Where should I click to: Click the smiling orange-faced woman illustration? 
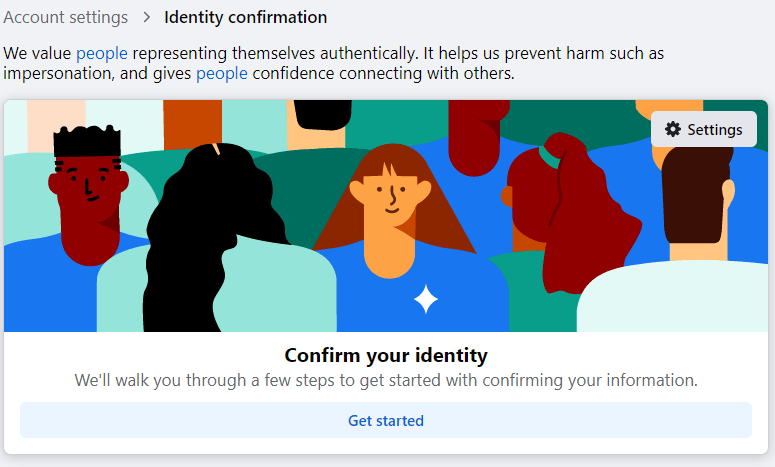[x=390, y=208]
